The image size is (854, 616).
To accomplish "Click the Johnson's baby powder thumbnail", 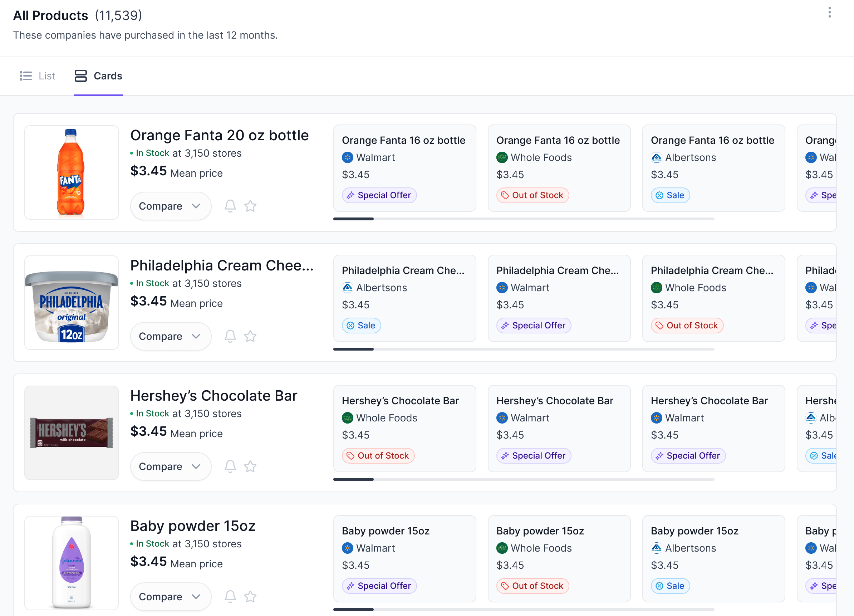I will click(72, 562).
